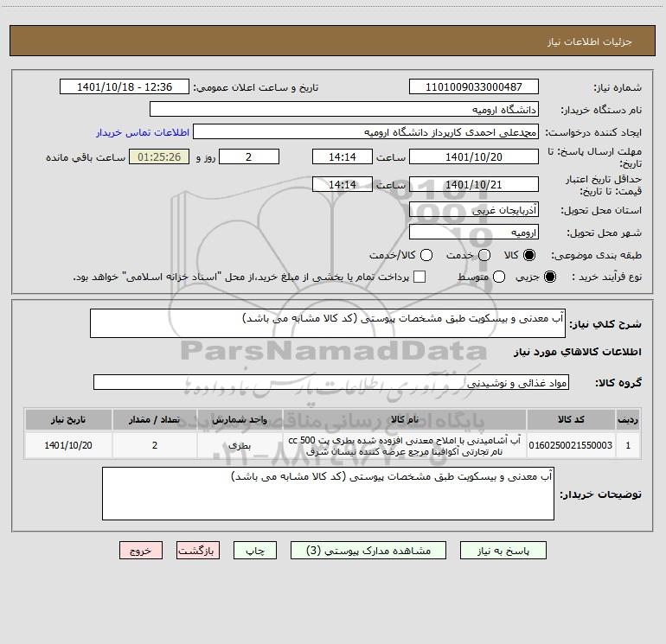The height and width of the screenshot is (644, 666).
Task: Click the خروج exit button
Action: [141, 551]
